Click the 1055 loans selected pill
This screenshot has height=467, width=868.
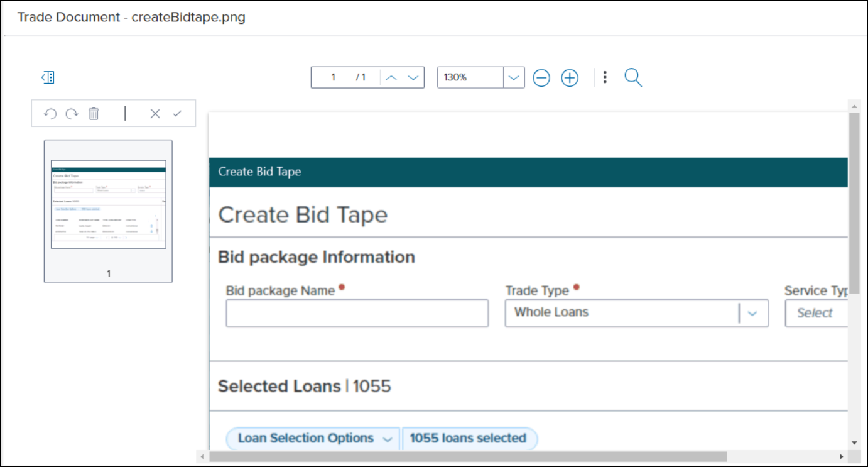point(469,438)
